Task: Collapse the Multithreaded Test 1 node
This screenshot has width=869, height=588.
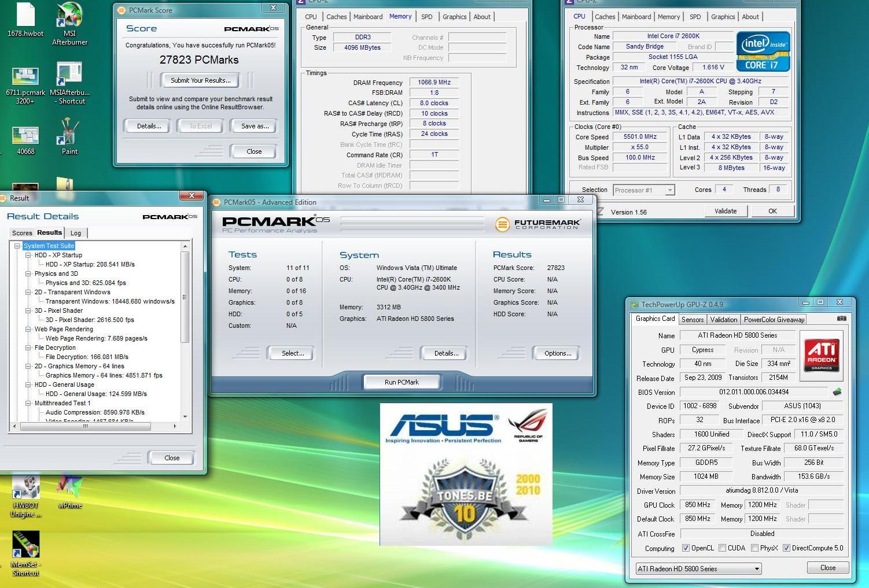Action: pyautogui.click(x=28, y=403)
